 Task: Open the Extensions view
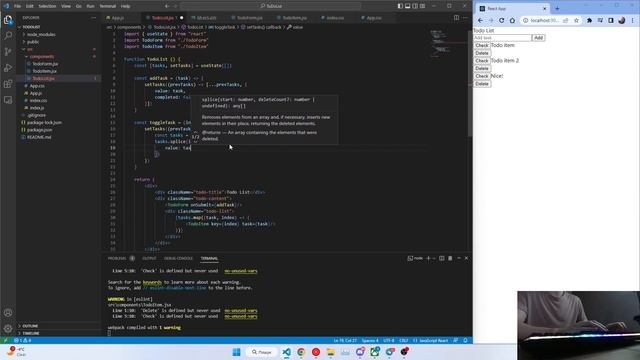pos(8,84)
